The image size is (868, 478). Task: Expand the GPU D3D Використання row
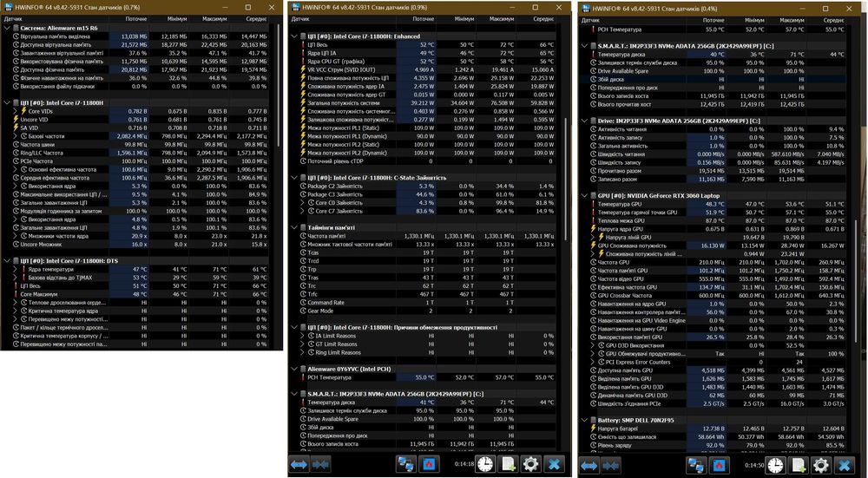pyautogui.click(x=592, y=346)
